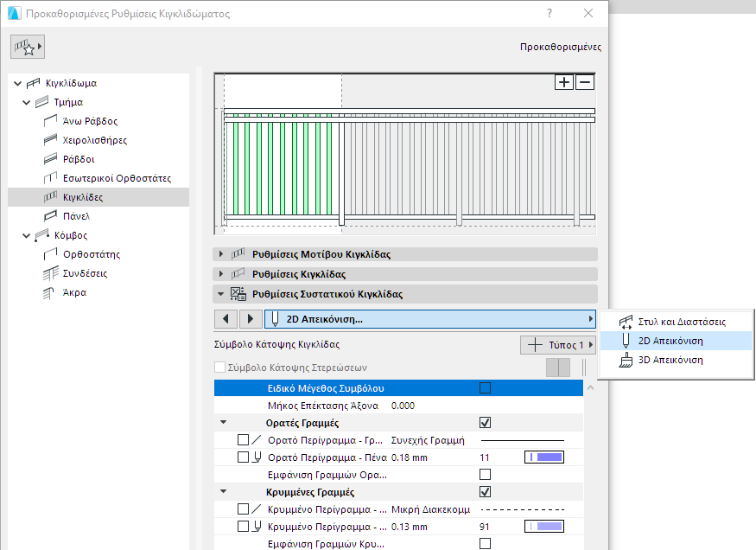This screenshot has height=550, width=756.
Task: Click the Προκαθορισμένες button top right
Action: click(x=562, y=46)
